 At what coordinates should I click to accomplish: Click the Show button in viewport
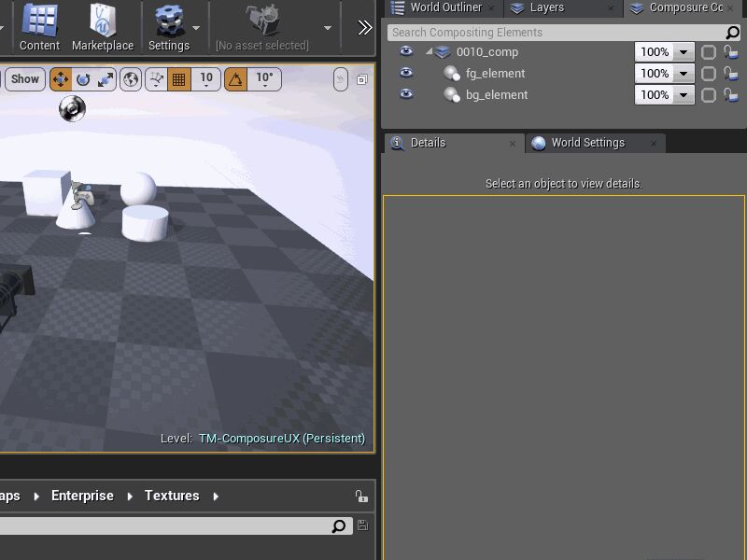point(25,79)
